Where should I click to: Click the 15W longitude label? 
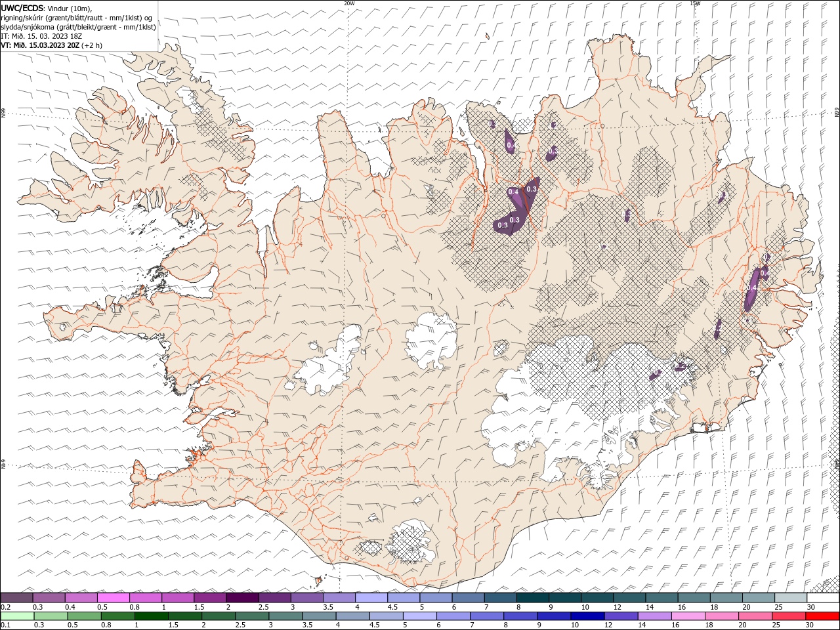(695, 3)
